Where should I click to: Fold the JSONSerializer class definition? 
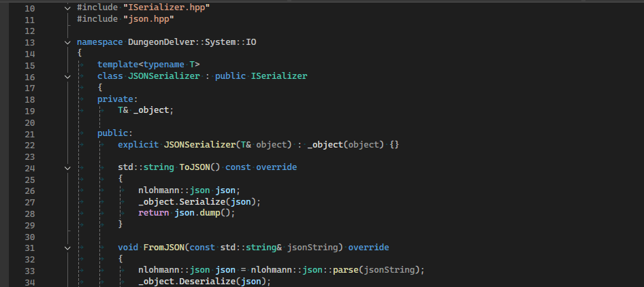click(x=67, y=76)
